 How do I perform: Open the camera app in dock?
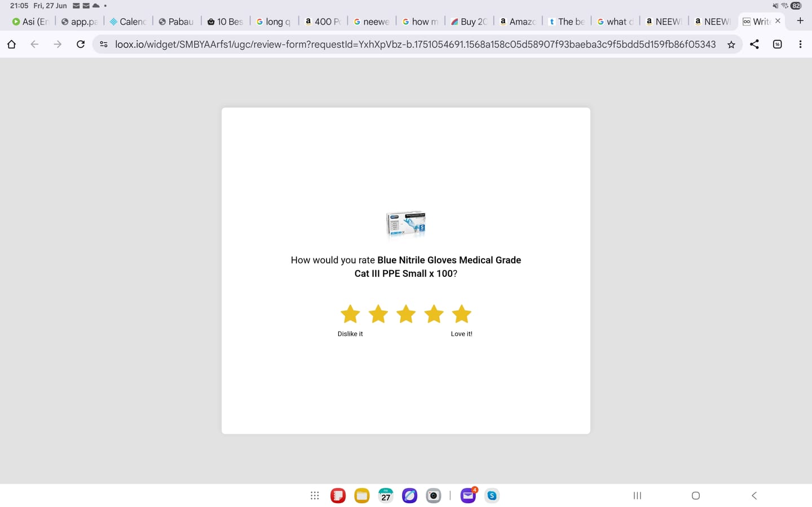(x=433, y=496)
